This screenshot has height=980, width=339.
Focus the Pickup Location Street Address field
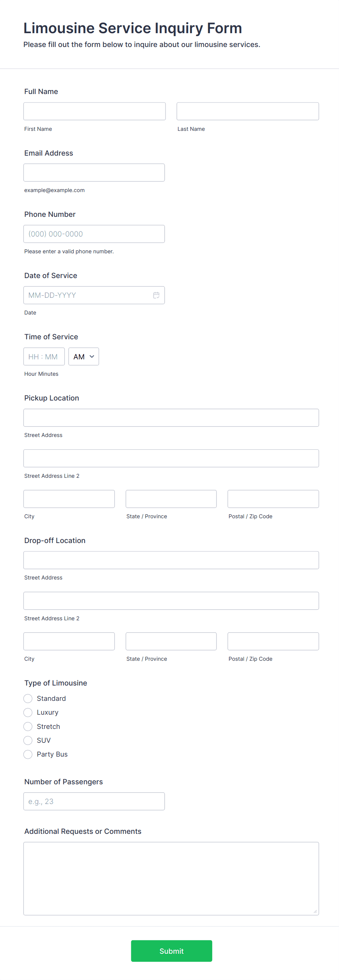coord(171,418)
